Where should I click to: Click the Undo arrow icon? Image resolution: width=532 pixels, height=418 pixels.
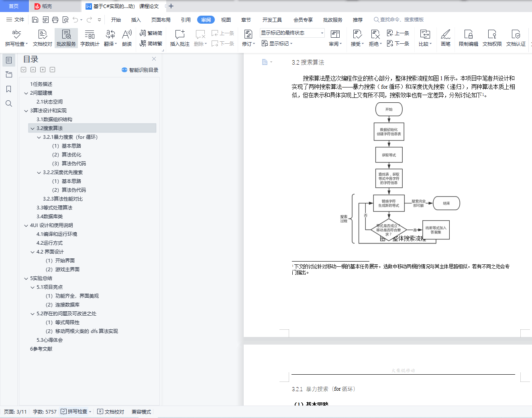coord(75,20)
